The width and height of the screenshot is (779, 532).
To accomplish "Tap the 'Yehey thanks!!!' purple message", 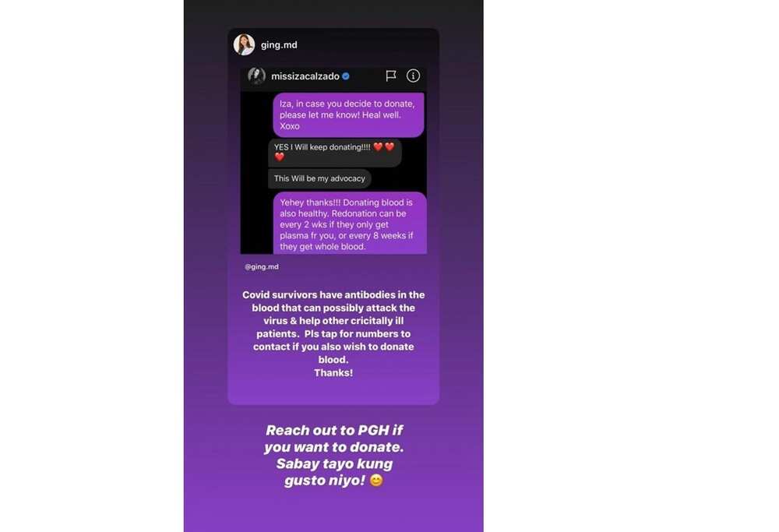I will 350,224.
